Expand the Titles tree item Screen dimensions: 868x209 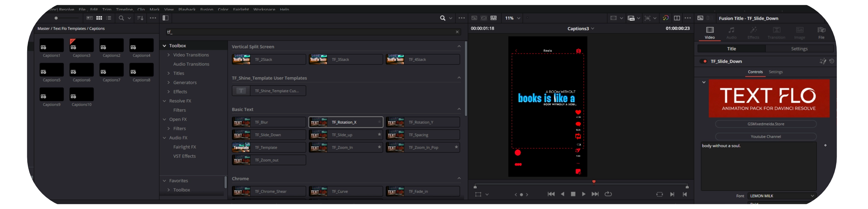[168, 73]
